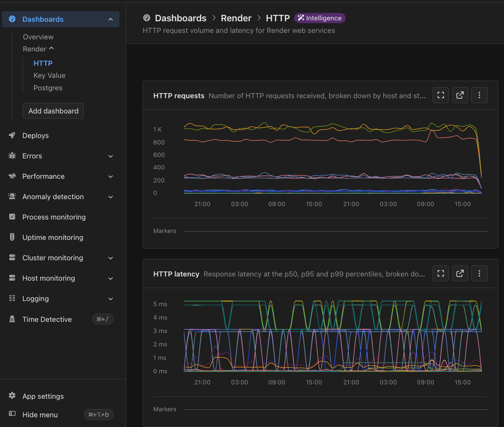This screenshot has height=427, width=504.
Task: Click Hide menu keyboard shortcut badge
Action: coord(98,414)
